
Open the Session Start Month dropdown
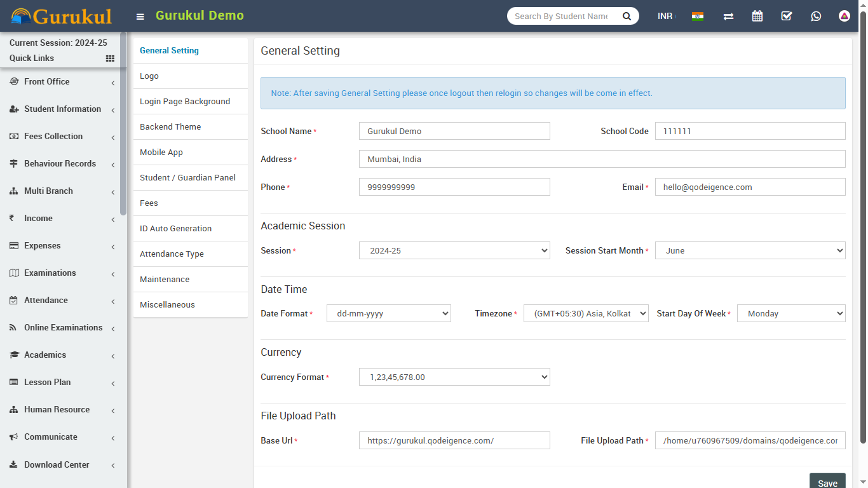750,250
